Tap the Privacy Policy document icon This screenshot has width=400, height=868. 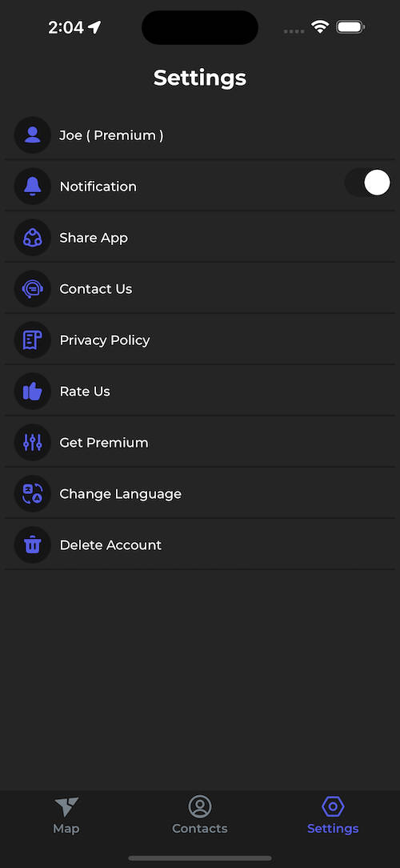[x=33, y=340]
